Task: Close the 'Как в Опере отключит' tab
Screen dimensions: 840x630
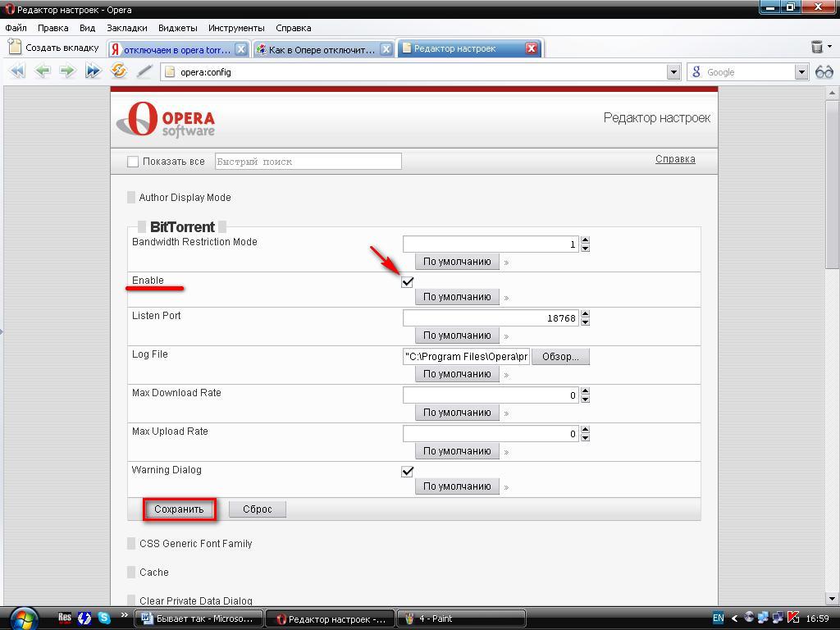Action: pos(386,49)
